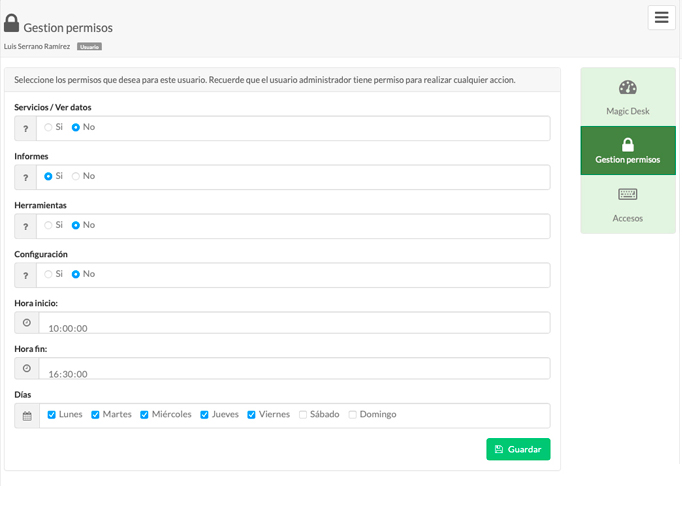The width and height of the screenshot is (682, 518).
Task: Click the help icon for Herramientas
Action: click(x=27, y=226)
